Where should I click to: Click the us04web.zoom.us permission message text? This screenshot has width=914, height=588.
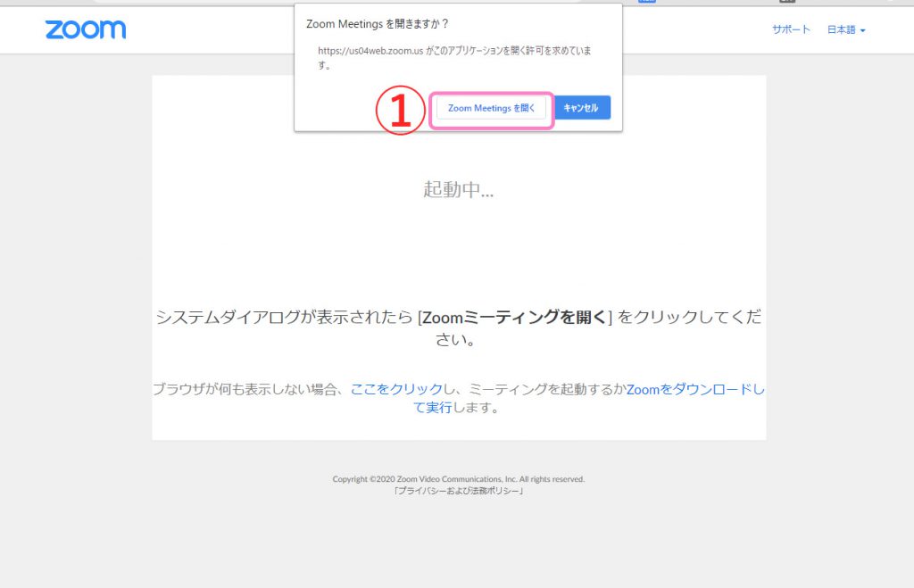454,58
